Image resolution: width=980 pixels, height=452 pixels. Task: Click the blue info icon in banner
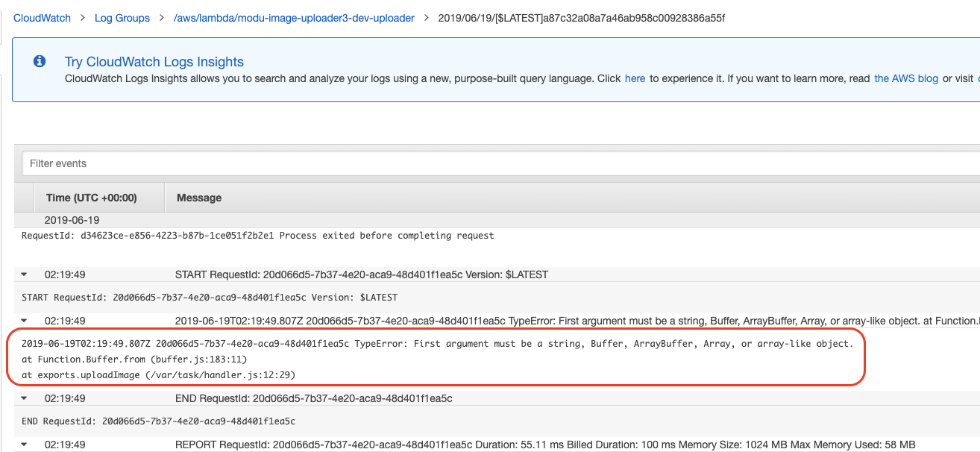tap(40, 61)
